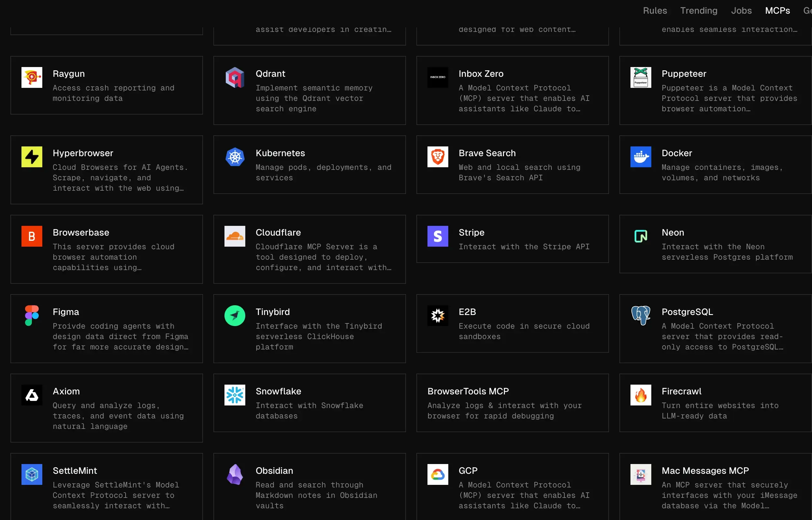
Task: Click the BrowserTools MCP title
Action: (468, 391)
